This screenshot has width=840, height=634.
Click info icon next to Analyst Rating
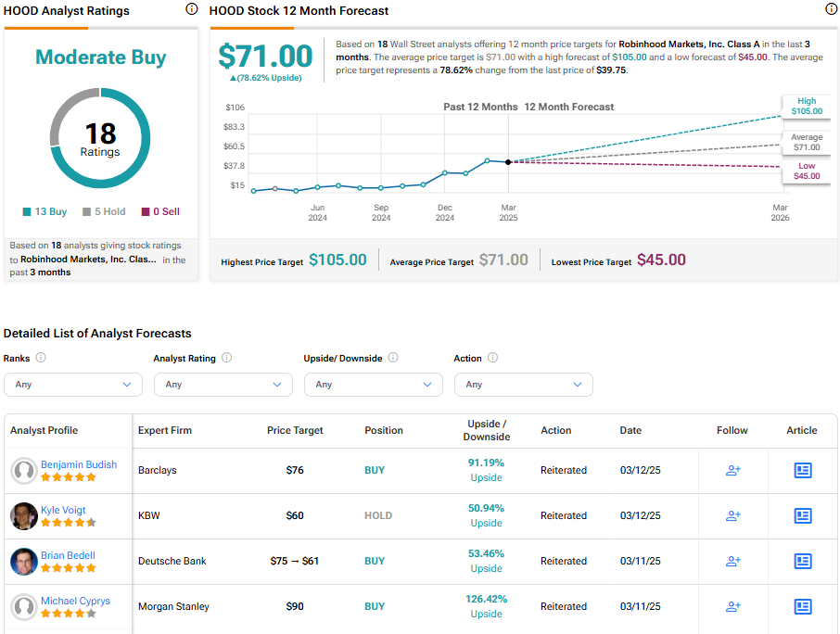[227, 358]
